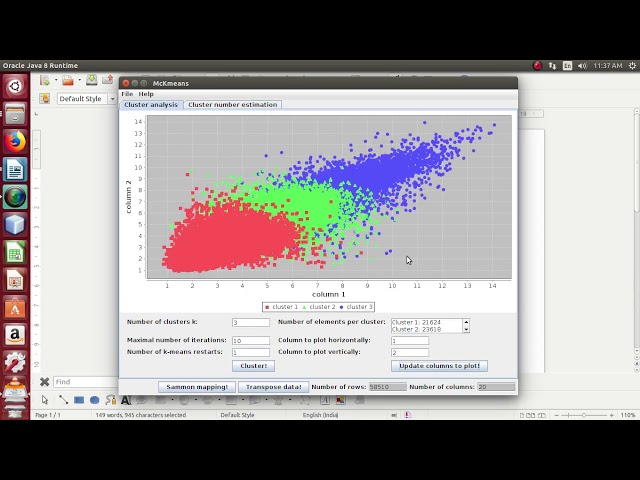Expand the Open folder dropdown arrow in Writer
640x480 pixels.
coord(80,80)
